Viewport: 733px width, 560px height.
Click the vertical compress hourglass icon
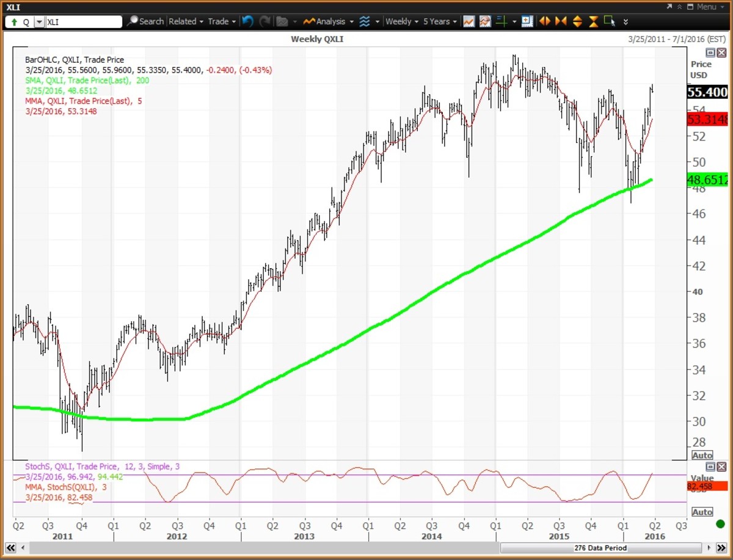593,21
